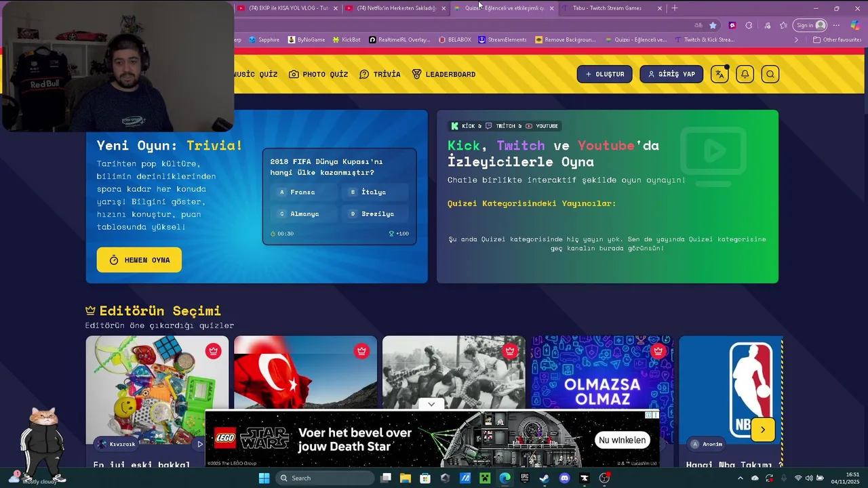
Task: Open the browser settings and more menu
Action: (x=836, y=25)
